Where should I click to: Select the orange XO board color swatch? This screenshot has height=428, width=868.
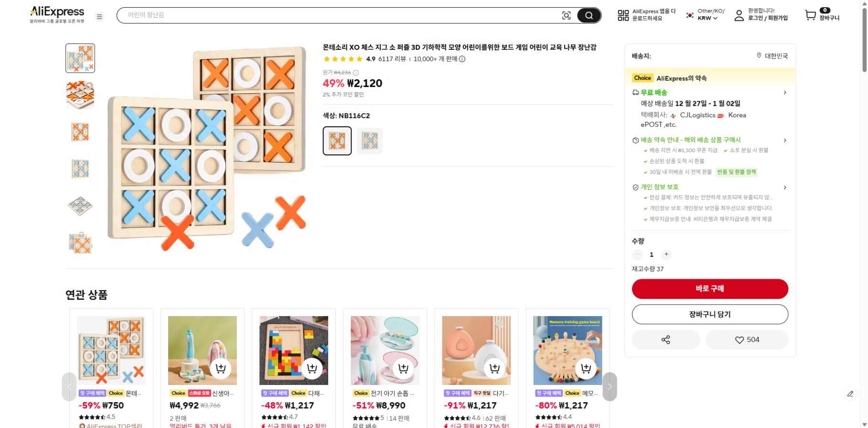[337, 141]
